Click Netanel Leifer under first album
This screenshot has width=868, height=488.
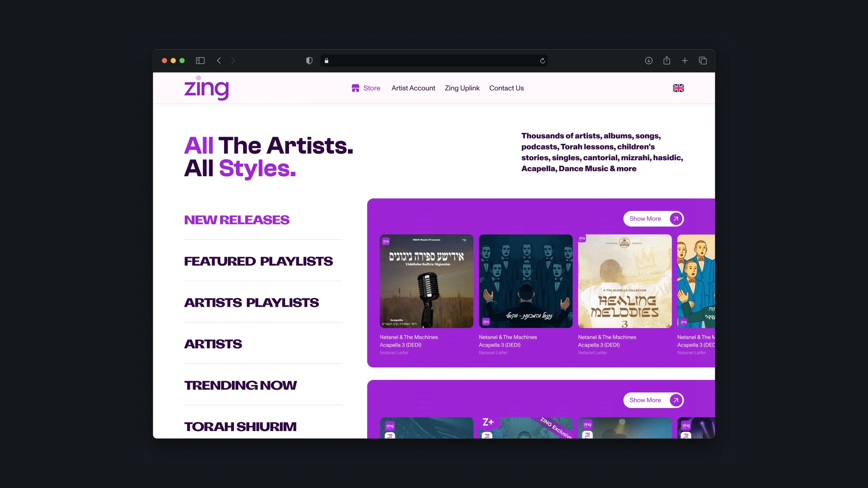[x=394, y=353]
